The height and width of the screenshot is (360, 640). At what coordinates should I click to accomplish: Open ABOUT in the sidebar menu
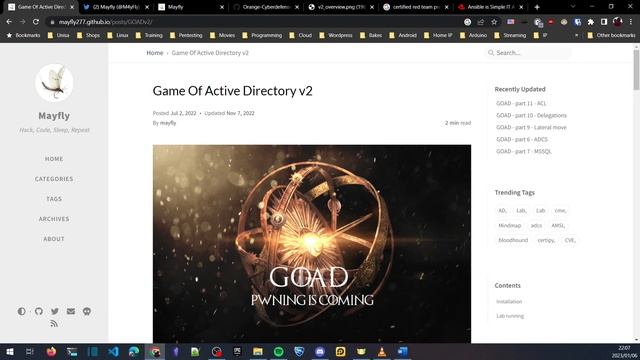54,239
